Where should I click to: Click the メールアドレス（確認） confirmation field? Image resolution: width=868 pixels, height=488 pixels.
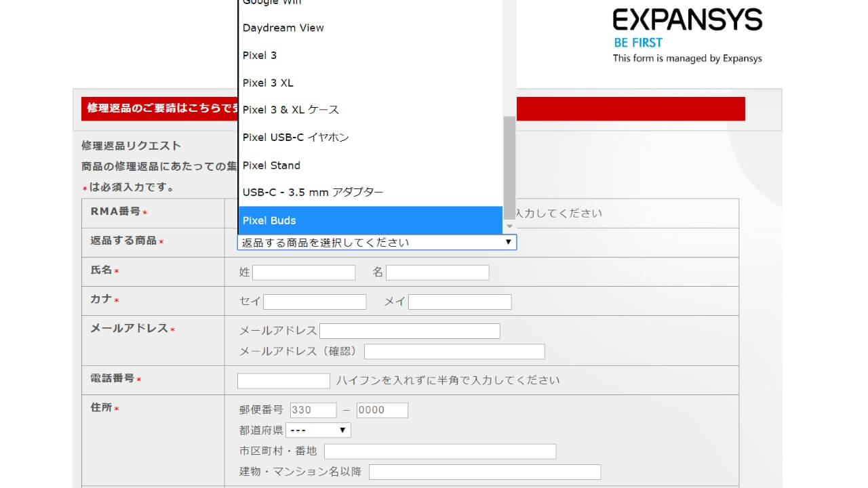454,352
